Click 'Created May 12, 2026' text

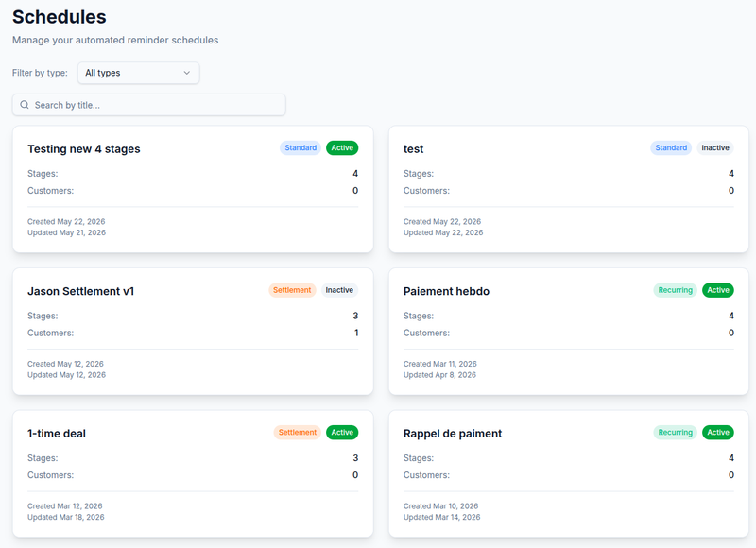click(65, 364)
